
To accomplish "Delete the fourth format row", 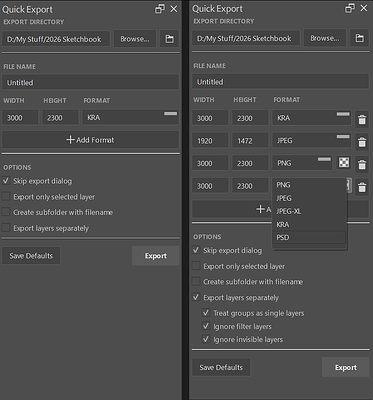I will 362,187.
